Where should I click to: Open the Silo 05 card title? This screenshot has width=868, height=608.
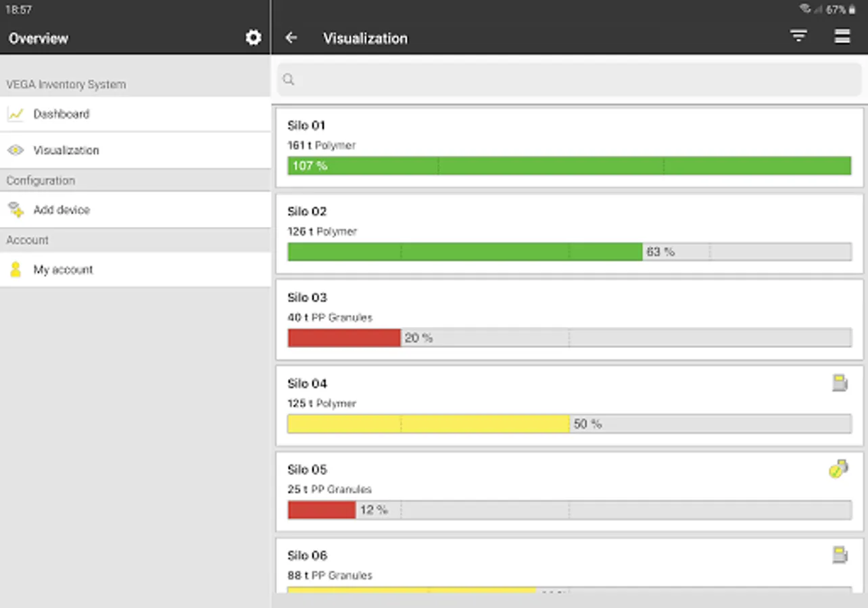click(x=307, y=470)
